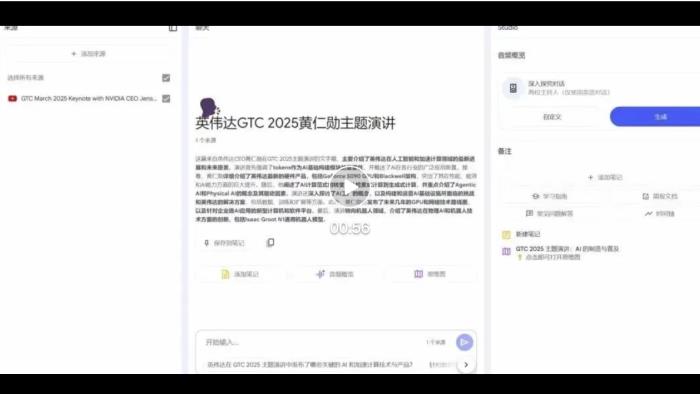Viewport: 700px width, 394px height.
Task: Click the round blue send button
Action: point(464,342)
